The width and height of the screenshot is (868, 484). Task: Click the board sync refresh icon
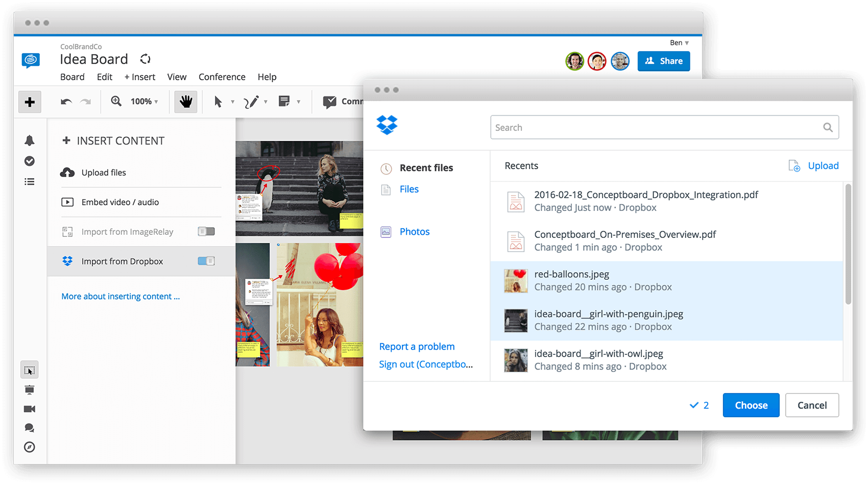[146, 59]
